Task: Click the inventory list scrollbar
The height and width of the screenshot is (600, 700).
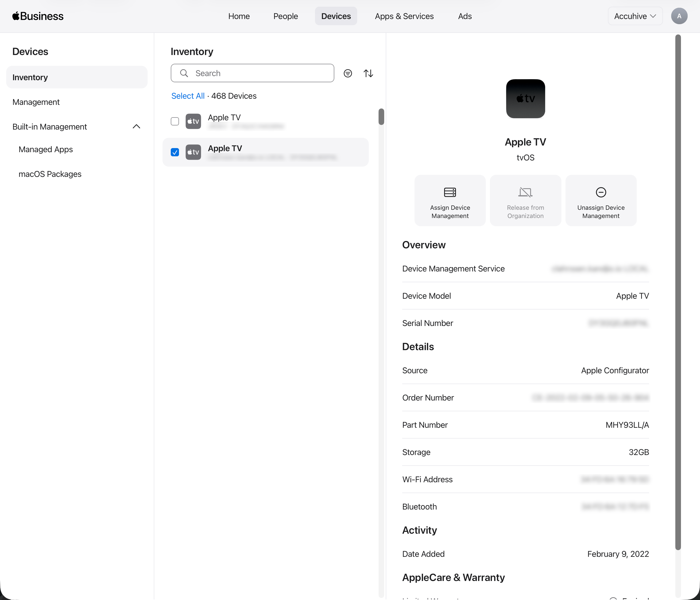Action: [x=381, y=117]
